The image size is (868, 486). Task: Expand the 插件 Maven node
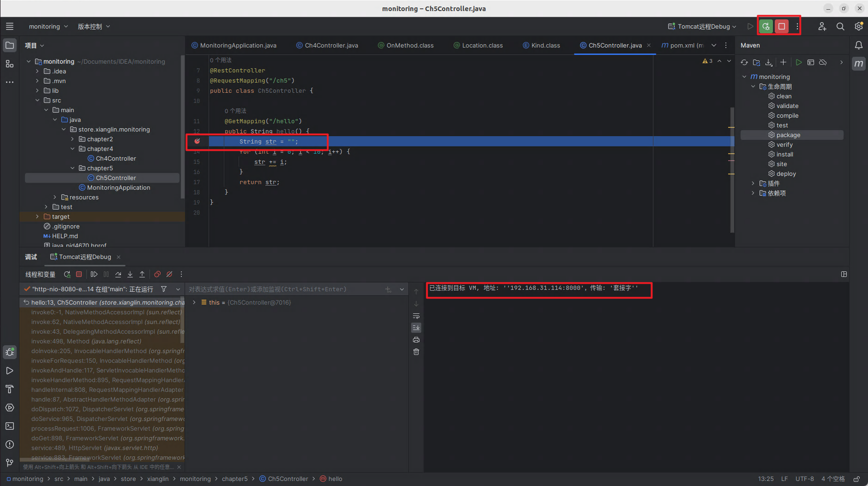tap(753, 183)
